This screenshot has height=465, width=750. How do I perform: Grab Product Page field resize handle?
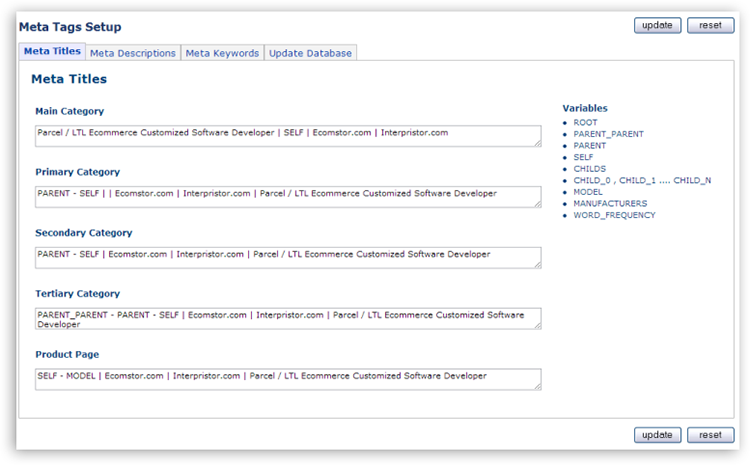538,386
